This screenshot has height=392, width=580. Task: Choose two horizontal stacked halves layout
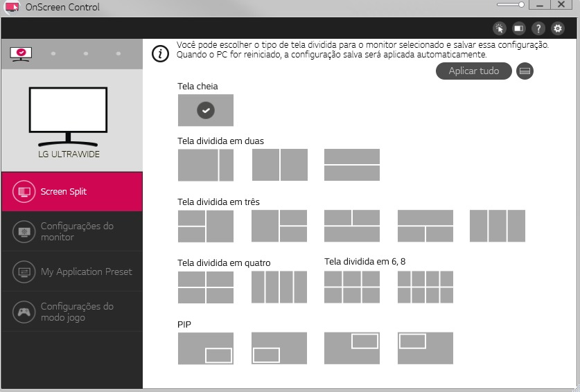pos(352,165)
